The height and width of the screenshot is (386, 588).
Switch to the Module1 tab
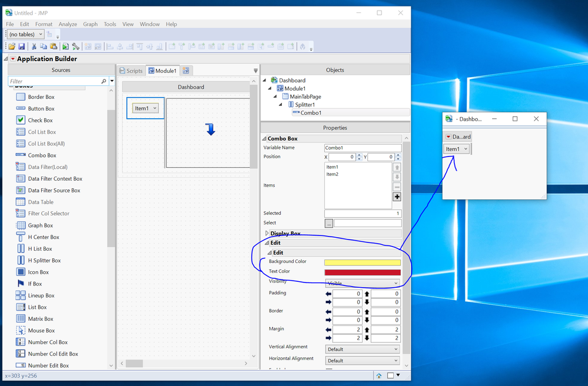(x=162, y=71)
